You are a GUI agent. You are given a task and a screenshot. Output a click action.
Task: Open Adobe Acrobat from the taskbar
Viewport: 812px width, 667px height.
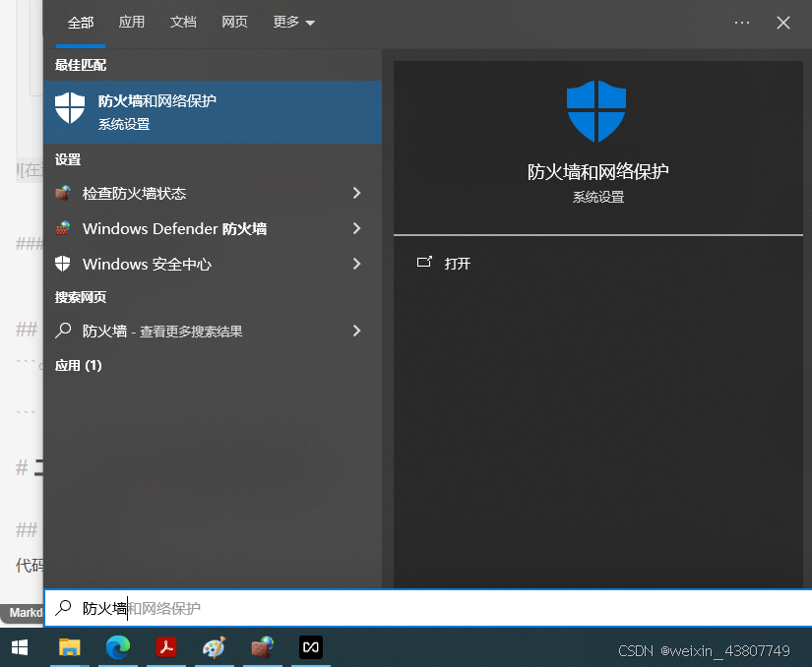click(166, 647)
